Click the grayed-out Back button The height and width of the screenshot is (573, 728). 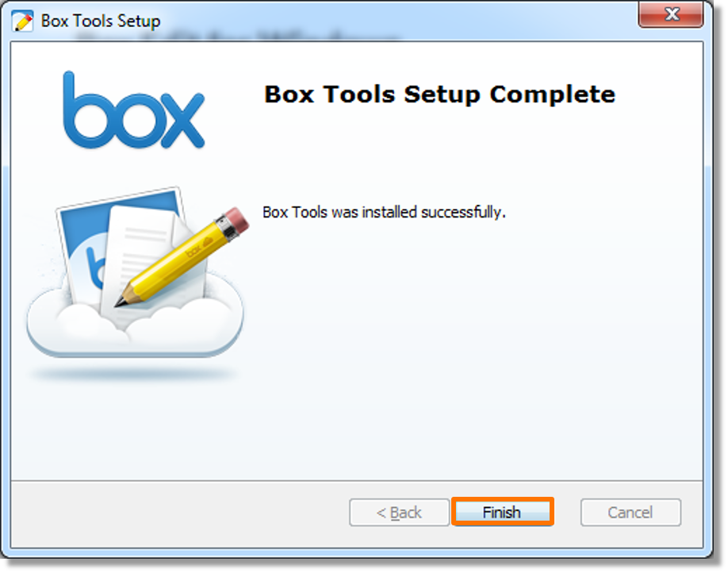coord(399,512)
